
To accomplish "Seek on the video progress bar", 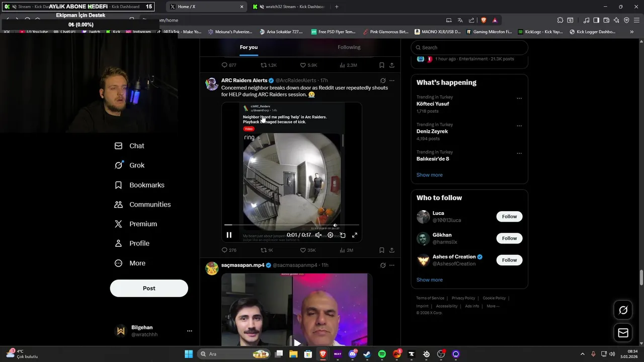I will tap(292, 225).
